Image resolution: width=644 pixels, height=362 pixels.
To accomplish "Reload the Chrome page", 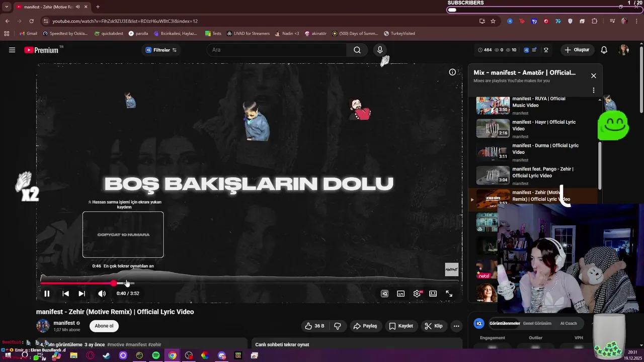I will (31, 21).
